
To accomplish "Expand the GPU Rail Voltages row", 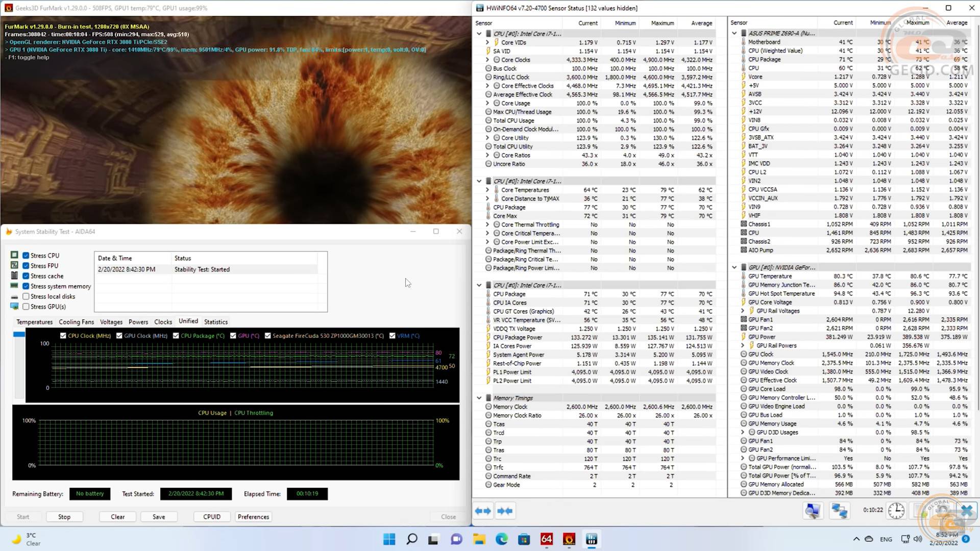I will pyautogui.click(x=743, y=311).
